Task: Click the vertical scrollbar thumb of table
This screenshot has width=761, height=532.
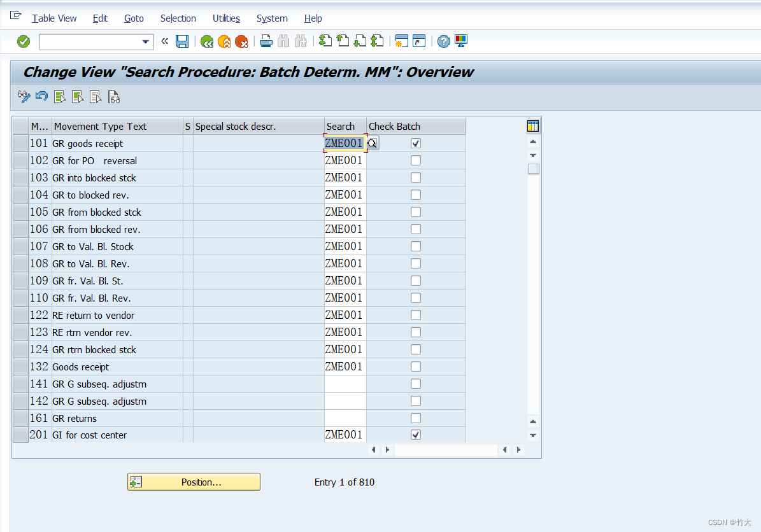Action: pyautogui.click(x=534, y=169)
